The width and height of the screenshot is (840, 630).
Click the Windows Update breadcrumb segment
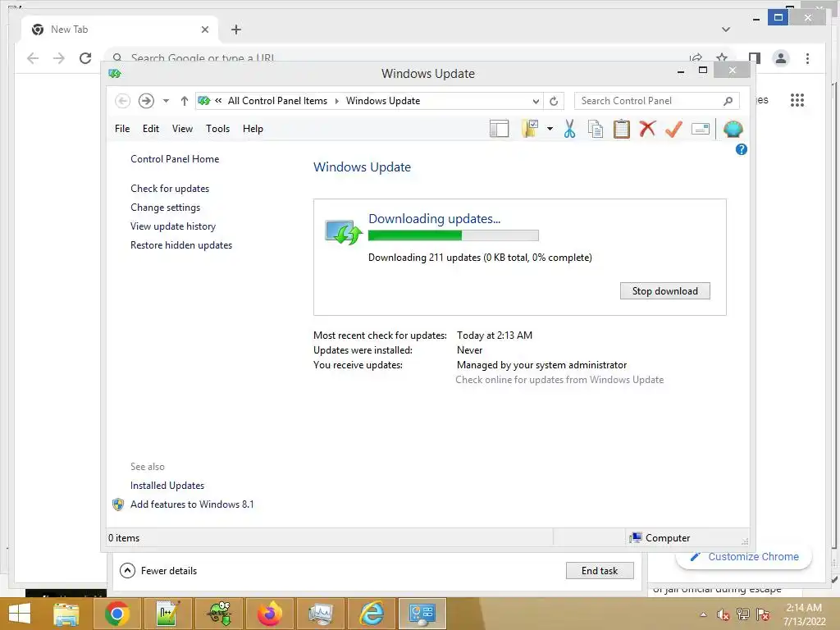coord(382,101)
